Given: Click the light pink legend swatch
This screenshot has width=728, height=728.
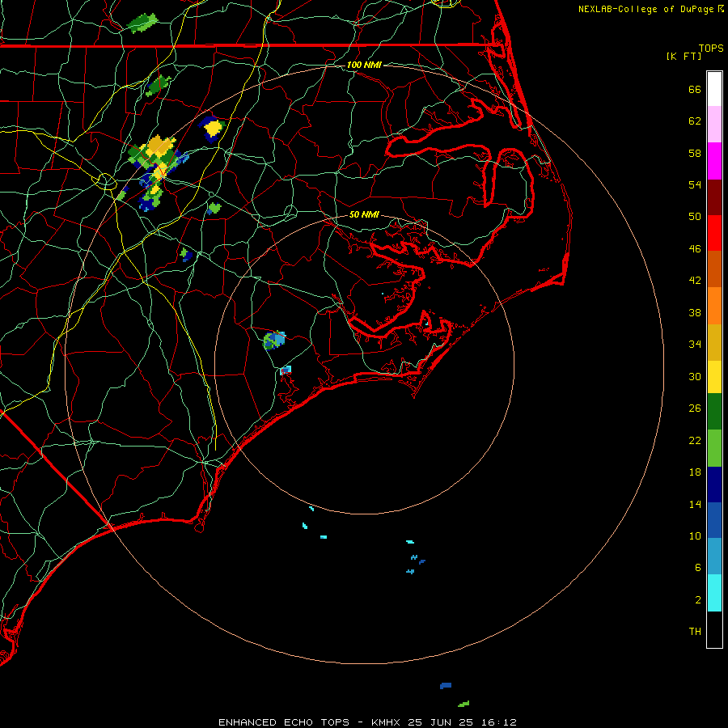Looking at the screenshot, I should 714,124.
